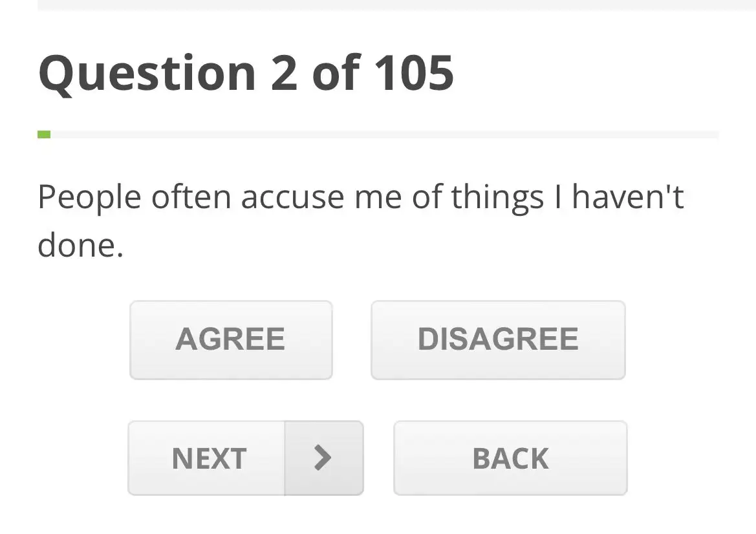Image resolution: width=756 pixels, height=534 pixels.
Task: Click the green progress indicator segment
Action: click(x=43, y=134)
